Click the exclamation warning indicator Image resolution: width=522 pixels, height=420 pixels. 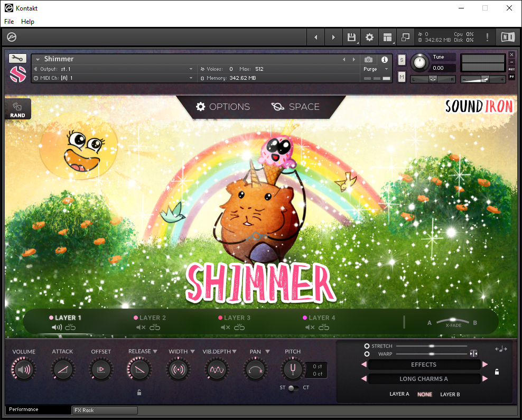click(x=487, y=38)
